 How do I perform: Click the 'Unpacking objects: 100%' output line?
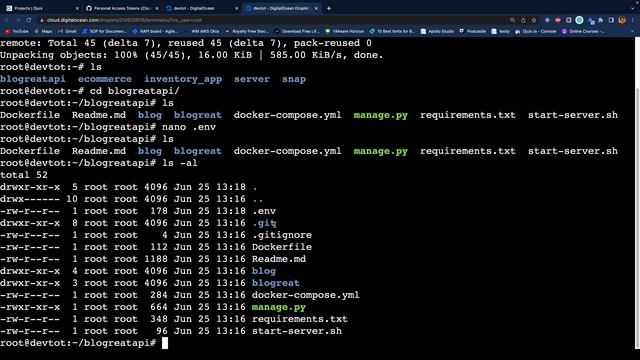tap(192, 55)
